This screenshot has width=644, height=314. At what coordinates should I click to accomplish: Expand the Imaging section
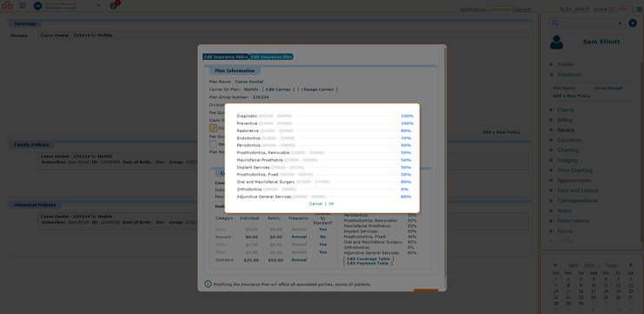(x=568, y=160)
